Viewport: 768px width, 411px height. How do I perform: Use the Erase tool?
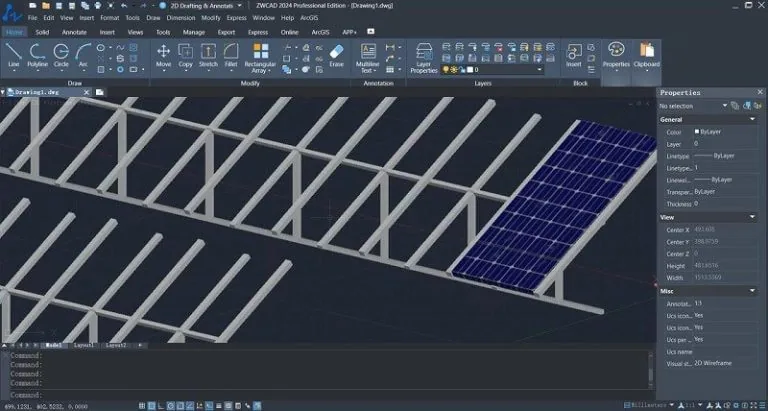336,53
